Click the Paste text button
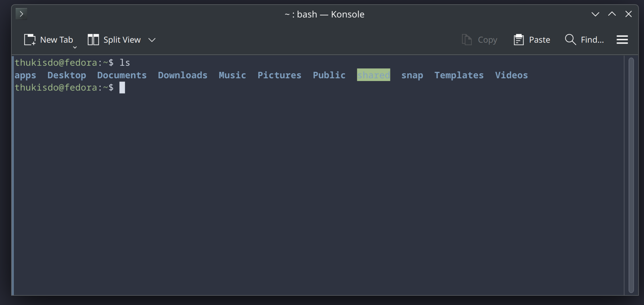This screenshot has height=305, width=644. pyautogui.click(x=539, y=40)
